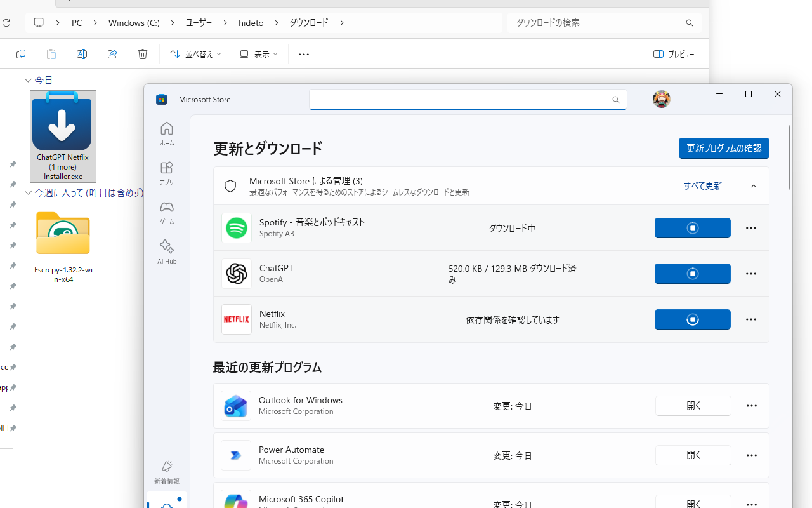812x508 pixels.
Task: Click the 更新プログラムの確認 button
Action: [723, 148]
